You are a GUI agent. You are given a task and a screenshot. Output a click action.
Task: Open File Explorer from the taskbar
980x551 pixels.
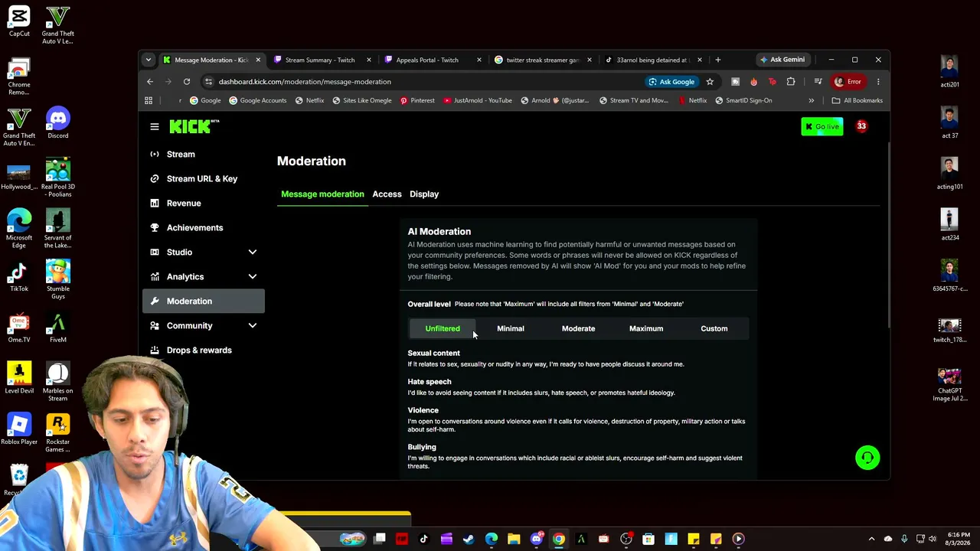pos(514,540)
